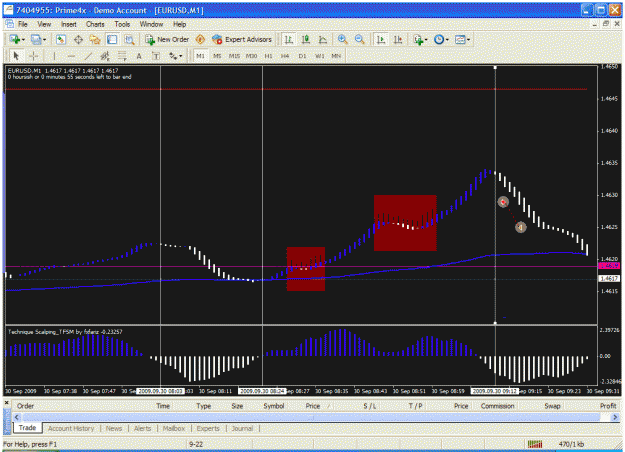Switch chart to D1 timeframe
The width and height of the screenshot is (625, 452).
302,56
